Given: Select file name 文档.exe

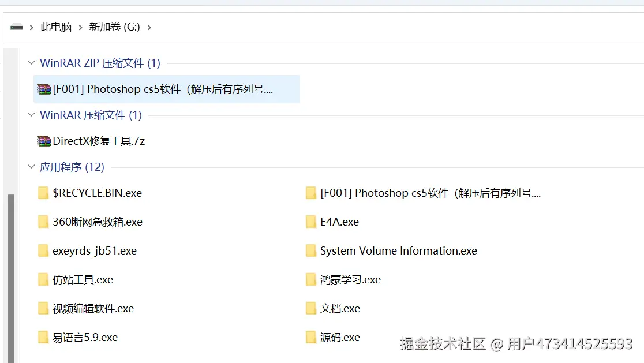Looking at the screenshot, I should (x=340, y=308).
